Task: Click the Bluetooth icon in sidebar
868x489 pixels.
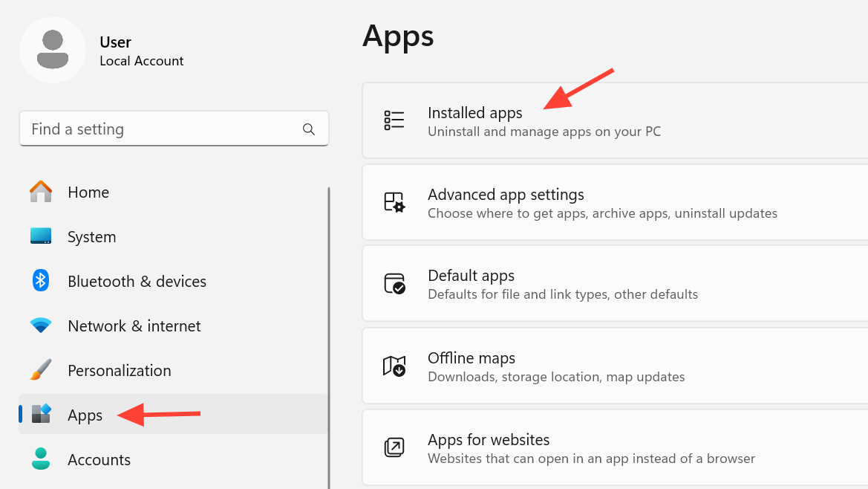Action: click(x=41, y=281)
